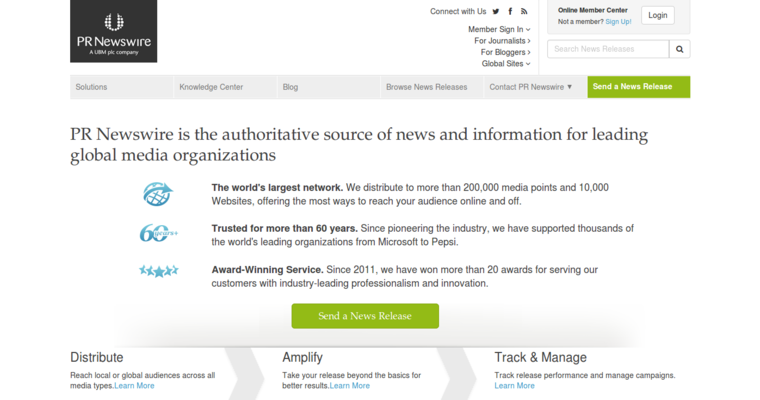The height and width of the screenshot is (400, 760).
Task: Click the Track & Manage heading
Action: pos(540,357)
